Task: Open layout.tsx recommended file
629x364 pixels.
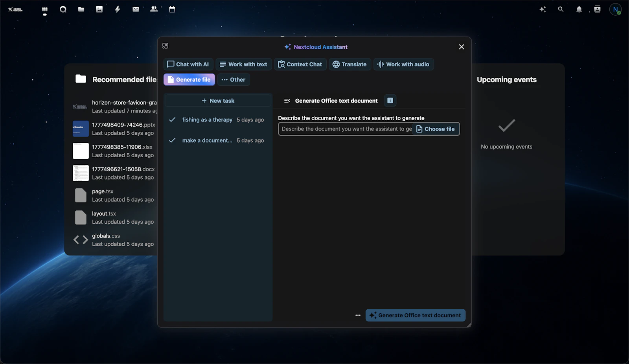Action: [115, 218]
